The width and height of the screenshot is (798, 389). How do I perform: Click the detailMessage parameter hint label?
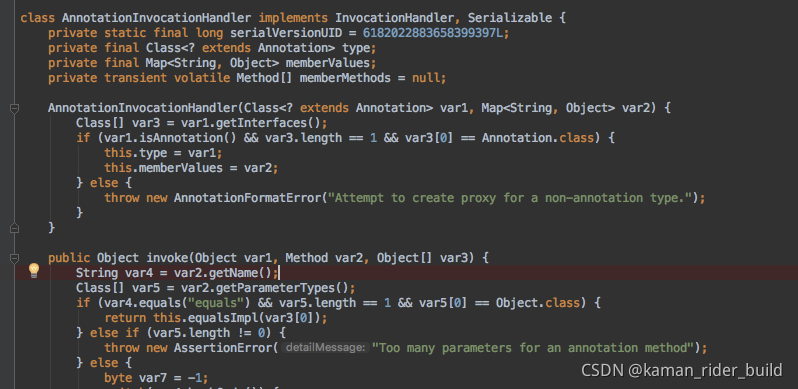coord(325,348)
